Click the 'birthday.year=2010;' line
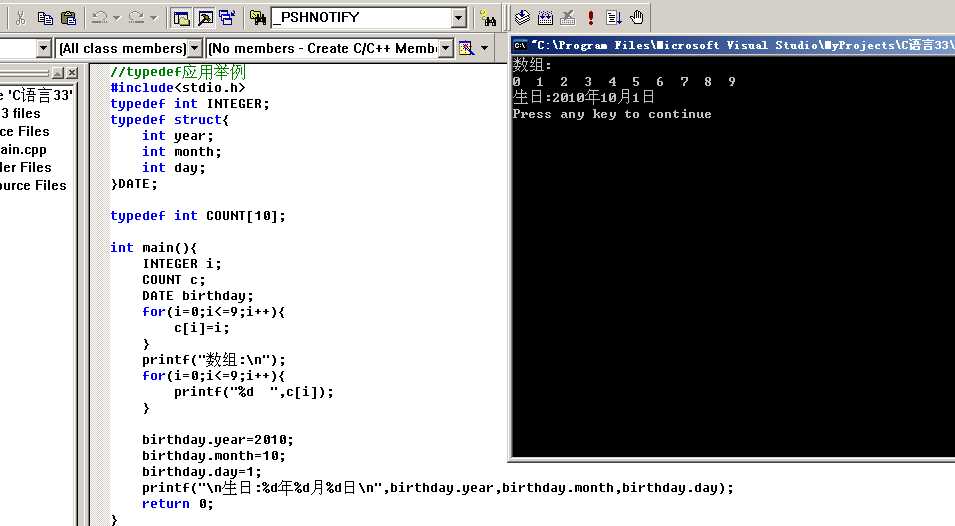The height and width of the screenshot is (526, 955). click(217, 440)
